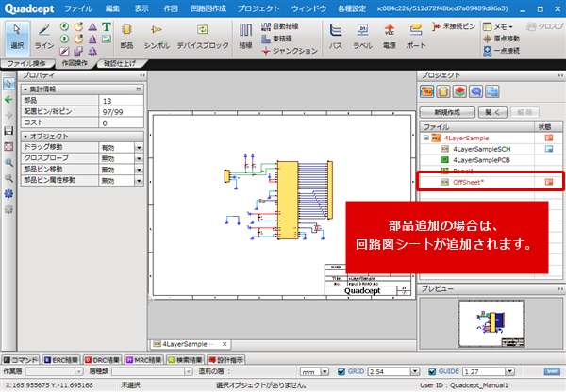The image size is (566, 392).
Task: Click the speech bubble icon in Project panel
Action: click(476, 91)
